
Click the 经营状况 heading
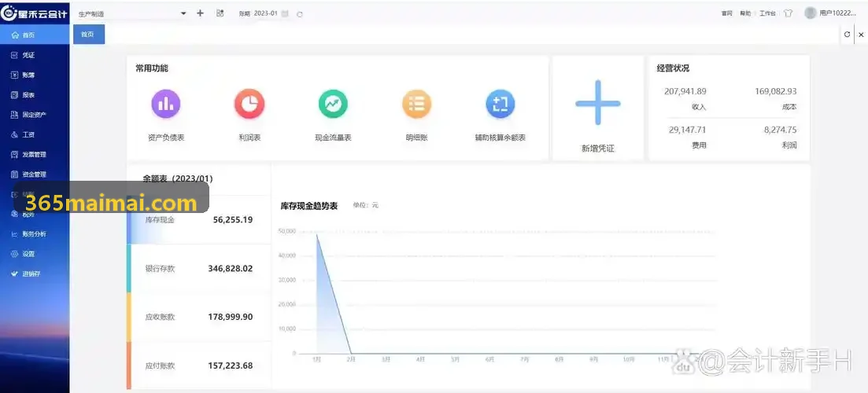(x=673, y=68)
